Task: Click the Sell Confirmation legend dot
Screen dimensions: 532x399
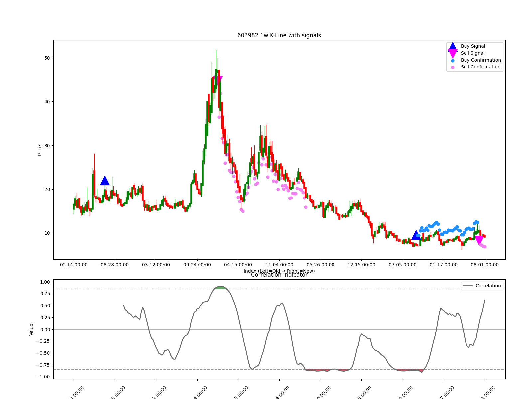Action: (453, 67)
